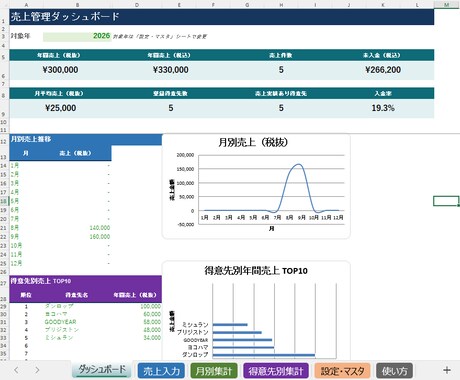Add a new sheet with plus icon

pyautogui.click(x=447, y=370)
